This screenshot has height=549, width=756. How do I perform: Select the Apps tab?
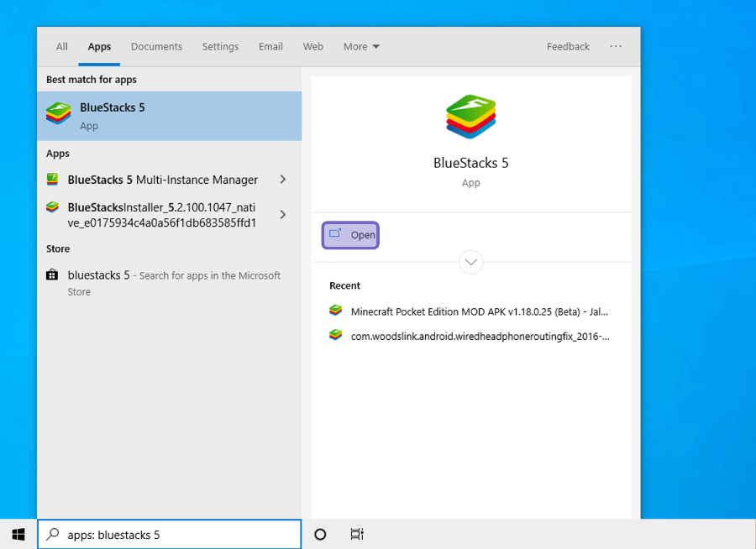pos(99,47)
